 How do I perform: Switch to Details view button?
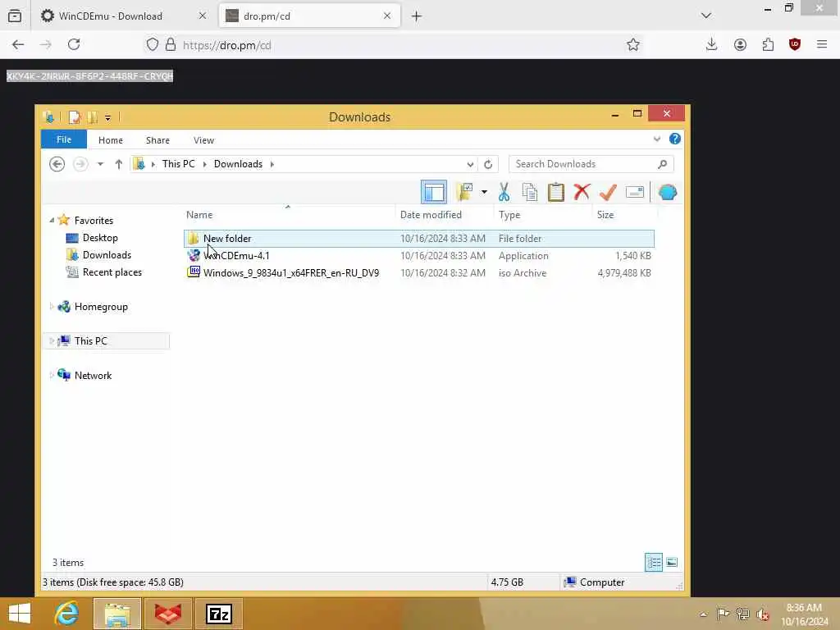coord(654,563)
